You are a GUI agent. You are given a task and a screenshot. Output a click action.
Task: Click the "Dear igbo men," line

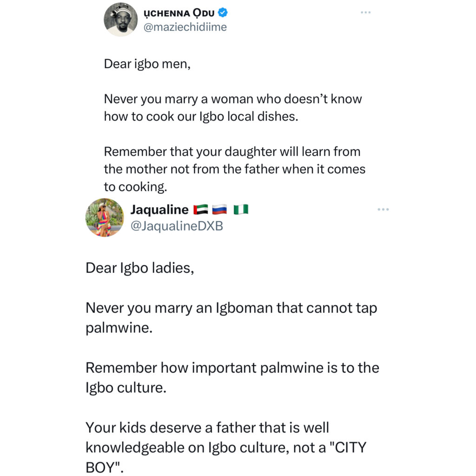147,64
